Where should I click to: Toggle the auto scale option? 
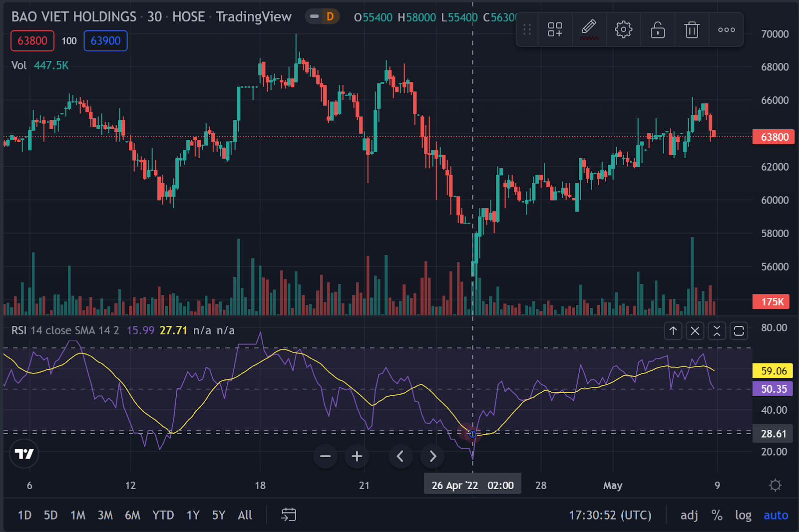pos(776,515)
